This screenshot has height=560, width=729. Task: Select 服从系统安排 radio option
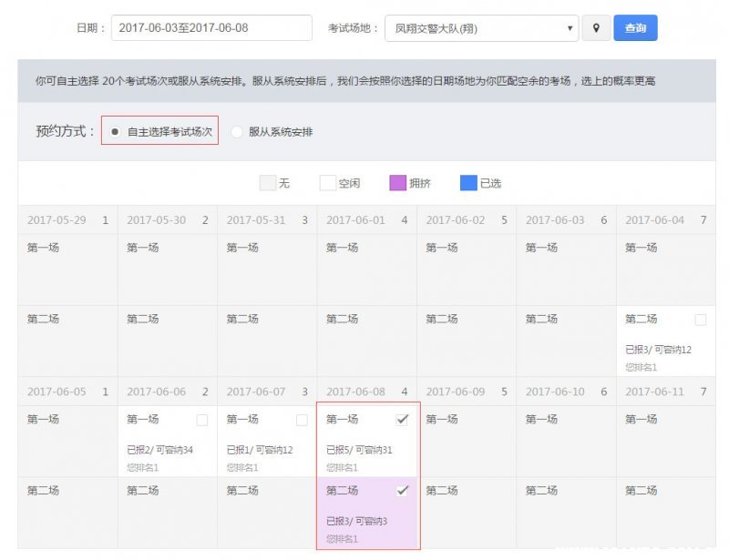coord(237,132)
